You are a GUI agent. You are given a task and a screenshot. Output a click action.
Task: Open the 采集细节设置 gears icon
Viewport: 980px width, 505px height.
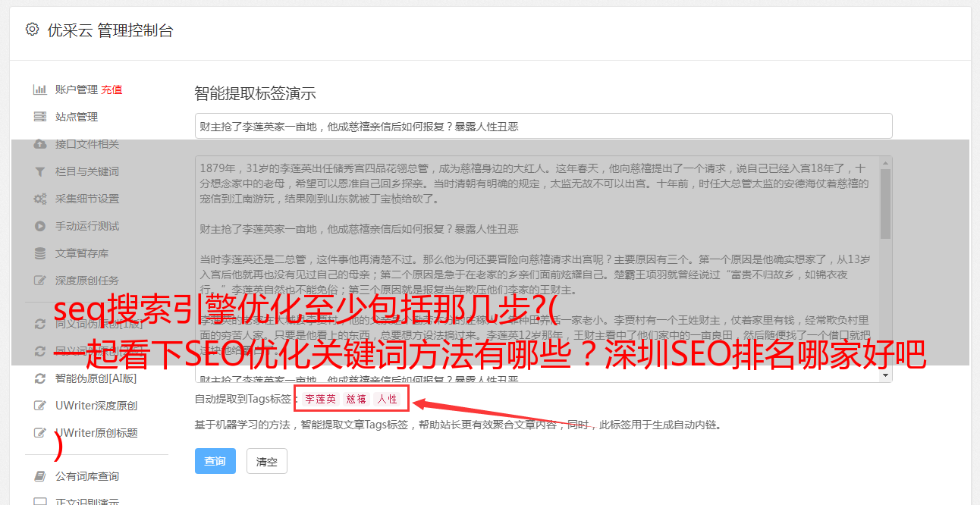[x=40, y=199]
